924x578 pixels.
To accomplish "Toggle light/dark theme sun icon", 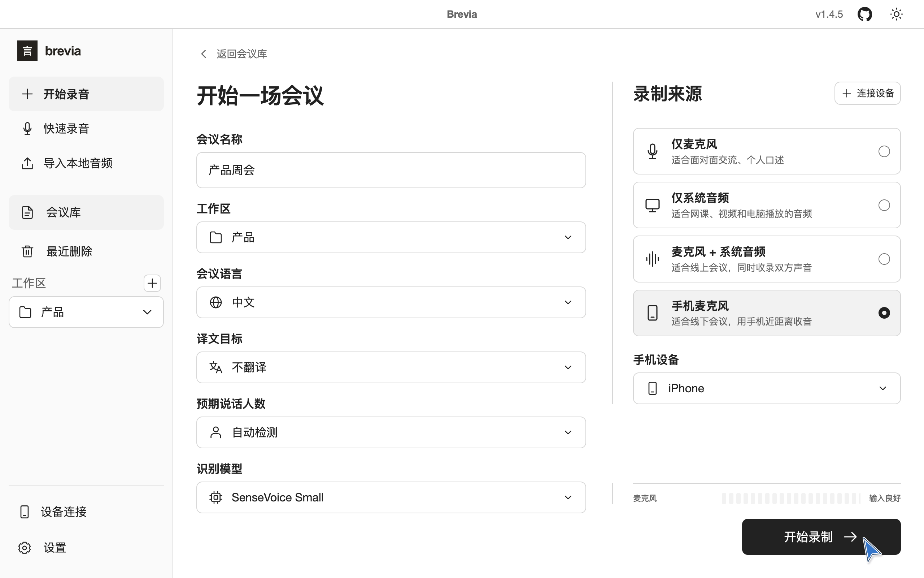I will tap(896, 14).
